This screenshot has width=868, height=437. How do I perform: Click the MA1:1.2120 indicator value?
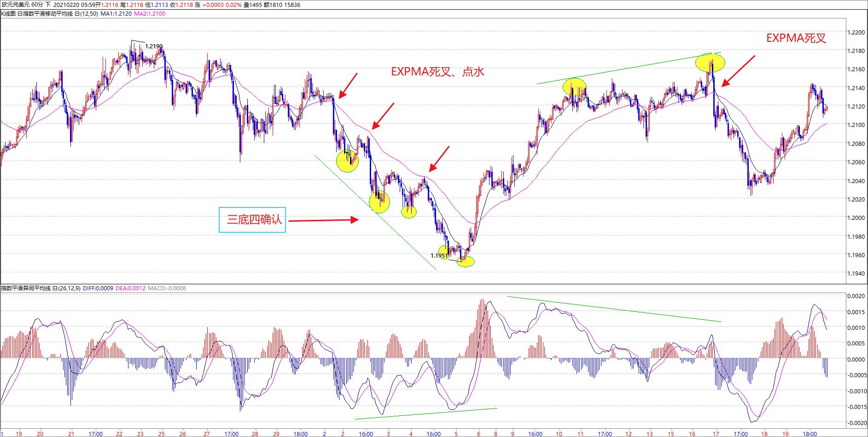[116, 13]
